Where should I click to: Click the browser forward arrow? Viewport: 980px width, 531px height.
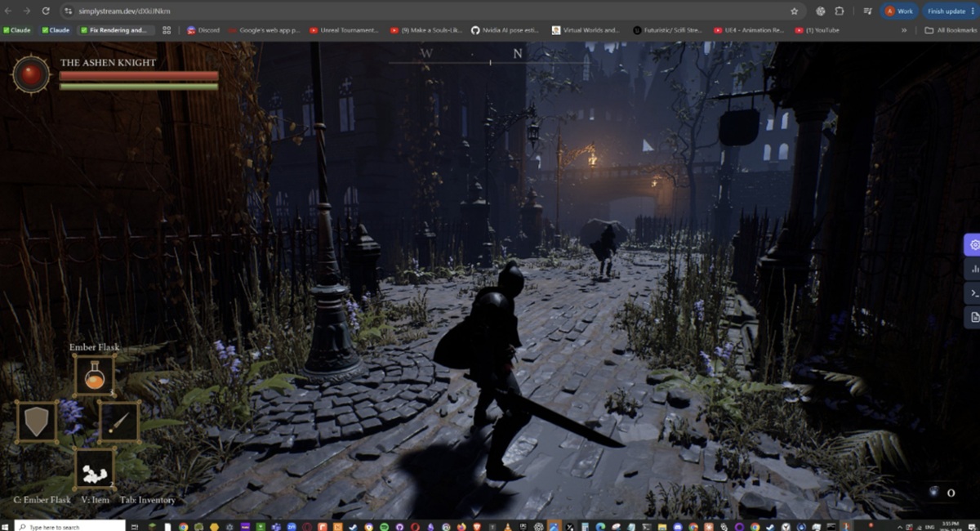coord(27,11)
